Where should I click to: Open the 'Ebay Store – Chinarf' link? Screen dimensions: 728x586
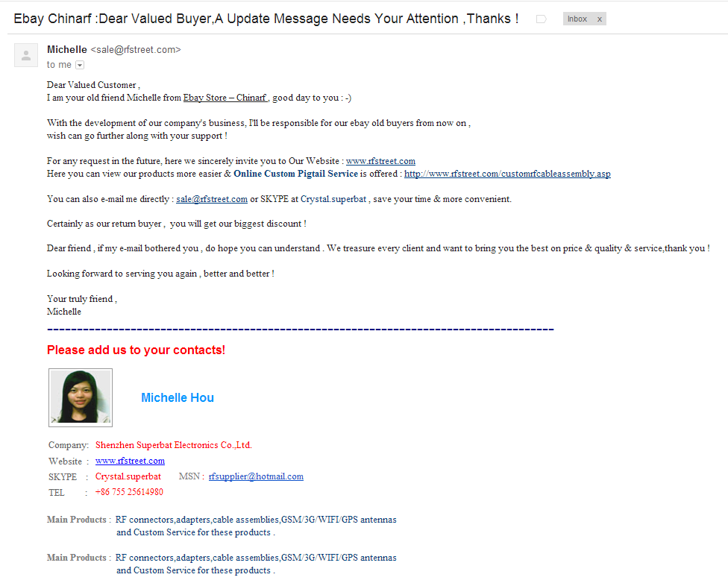225,98
